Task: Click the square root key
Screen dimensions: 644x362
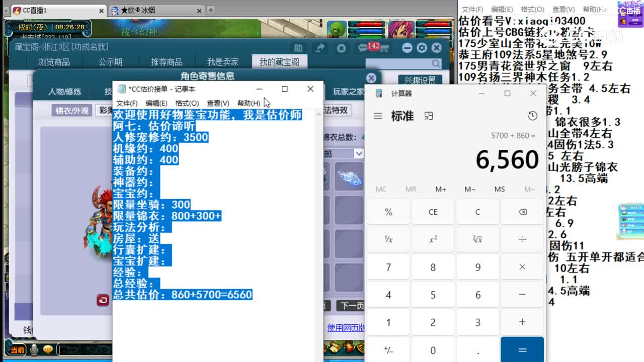Action: pos(477,239)
